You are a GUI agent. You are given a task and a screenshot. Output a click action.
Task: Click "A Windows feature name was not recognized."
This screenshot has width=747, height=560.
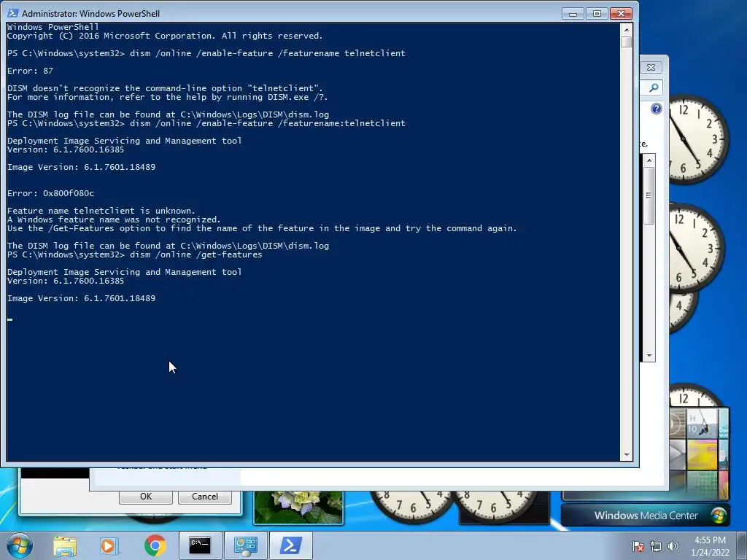click(x=114, y=219)
